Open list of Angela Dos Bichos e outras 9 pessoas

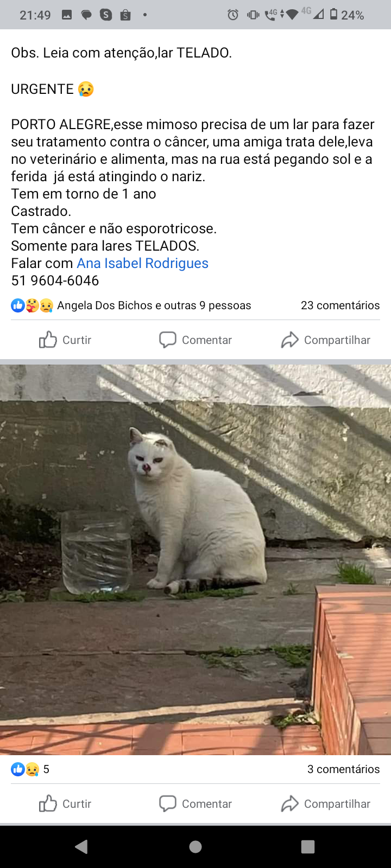coord(154,305)
